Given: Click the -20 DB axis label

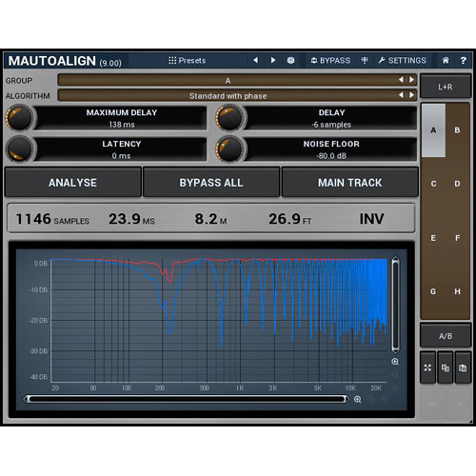Looking at the screenshot, I should (39, 320).
